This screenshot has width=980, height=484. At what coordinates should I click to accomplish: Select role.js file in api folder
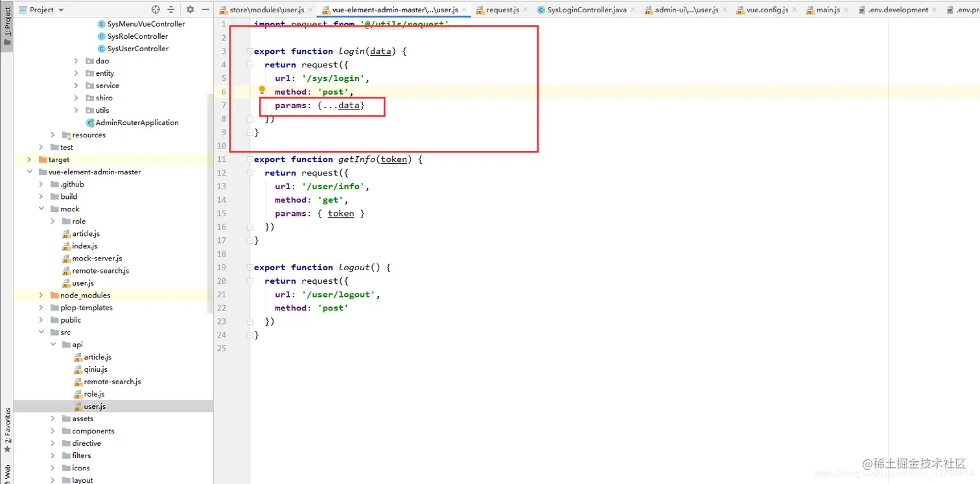89,394
